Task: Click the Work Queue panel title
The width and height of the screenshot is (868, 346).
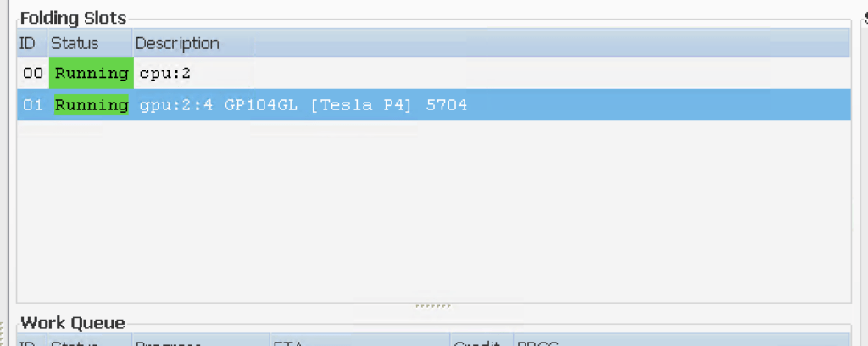Action: [73, 323]
